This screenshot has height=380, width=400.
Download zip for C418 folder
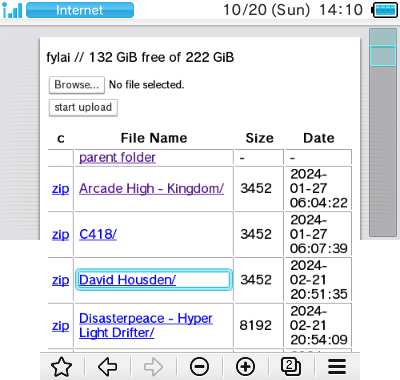click(60, 235)
